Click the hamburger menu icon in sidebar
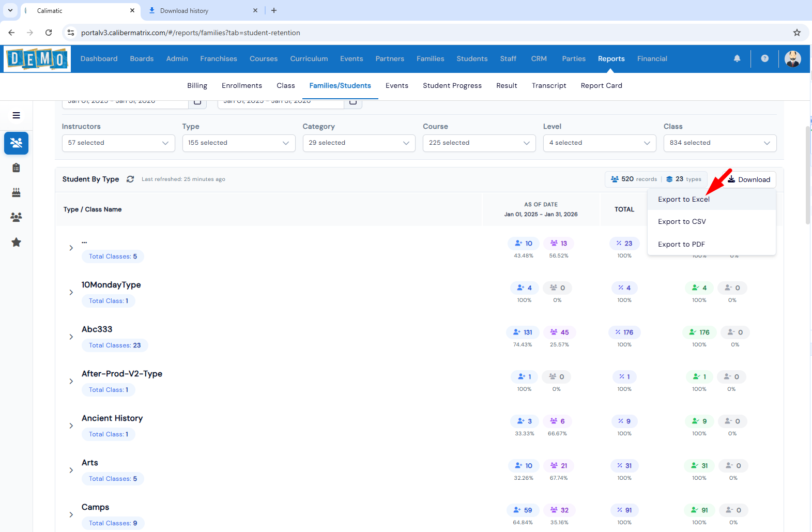Viewport: 812px width, 532px height. point(17,115)
